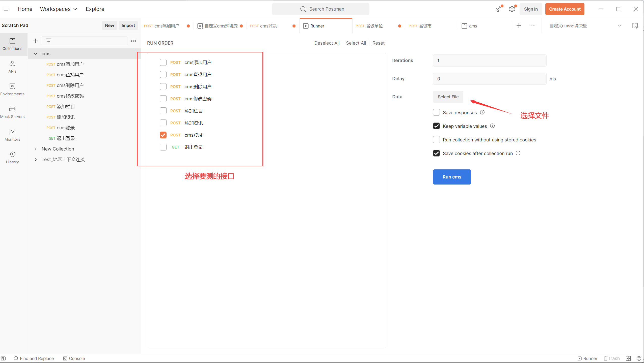Uncheck Keep variable values option
Screen dimensions: 644x363
click(x=436, y=126)
